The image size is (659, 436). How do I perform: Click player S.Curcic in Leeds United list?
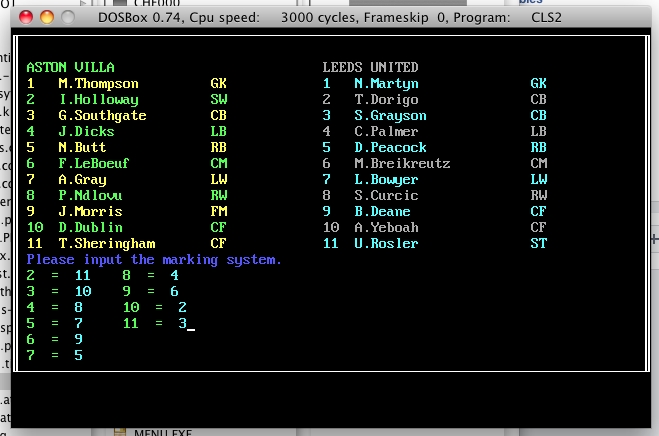(386, 196)
